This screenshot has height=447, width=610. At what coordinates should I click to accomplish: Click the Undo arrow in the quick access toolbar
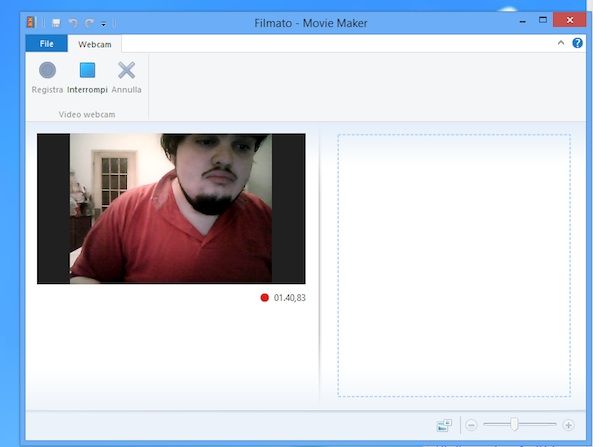pos(72,22)
